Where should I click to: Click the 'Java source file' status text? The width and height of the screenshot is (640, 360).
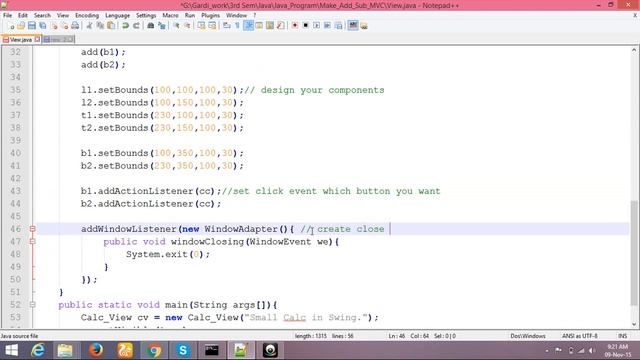(x=19, y=336)
